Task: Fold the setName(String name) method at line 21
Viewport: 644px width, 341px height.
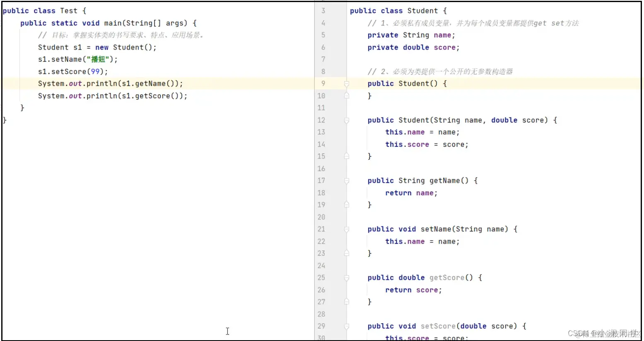Action: [347, 229]
